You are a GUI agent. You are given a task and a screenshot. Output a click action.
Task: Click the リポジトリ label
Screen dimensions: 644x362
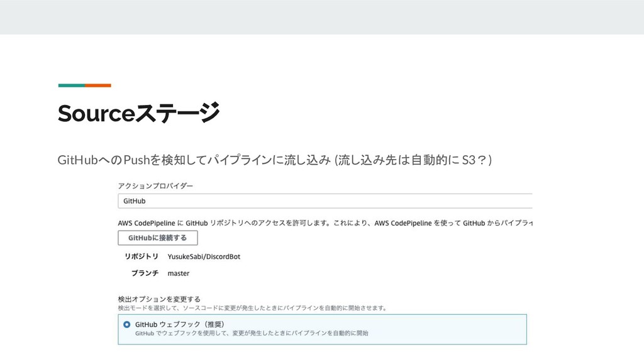[x=142, y=256]
